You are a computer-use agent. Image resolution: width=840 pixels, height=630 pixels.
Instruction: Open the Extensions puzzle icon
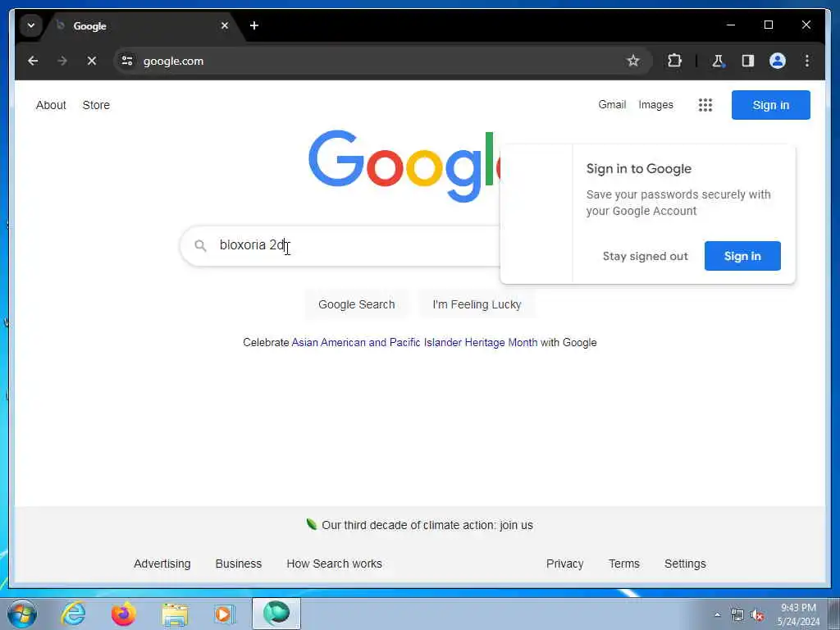(x=674, y=61)
